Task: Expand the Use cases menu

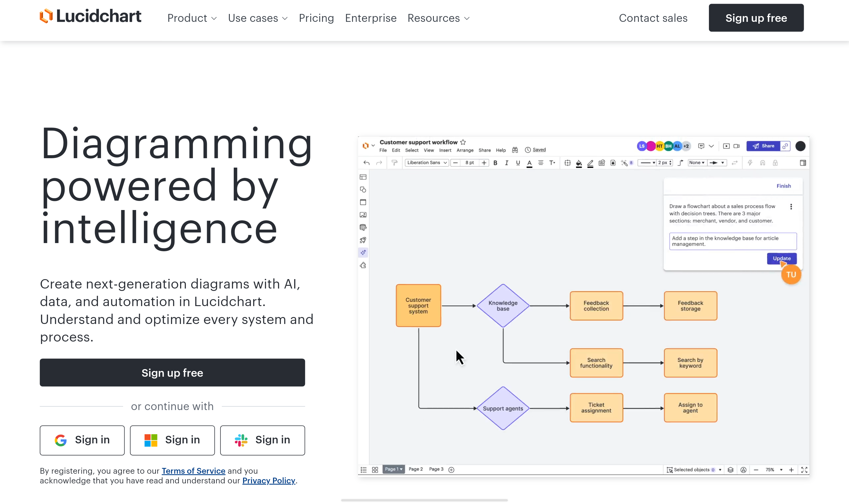Action: [x=257, y=18]
